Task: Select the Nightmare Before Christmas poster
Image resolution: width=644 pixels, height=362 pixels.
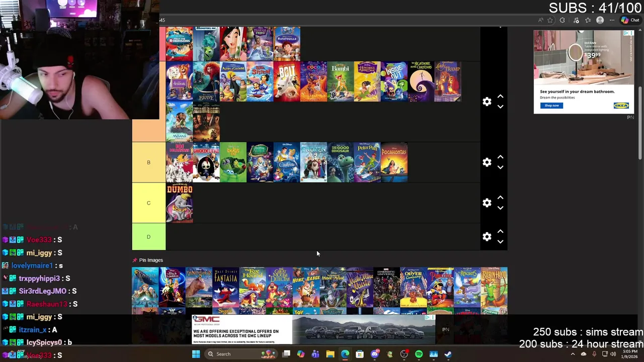Action: [x=421, y=81]
